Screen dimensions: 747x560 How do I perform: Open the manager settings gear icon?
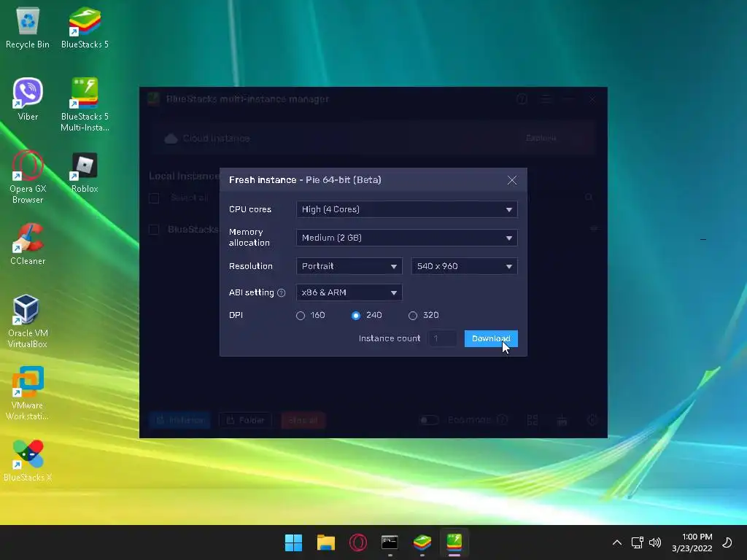[x=592, y=420]
